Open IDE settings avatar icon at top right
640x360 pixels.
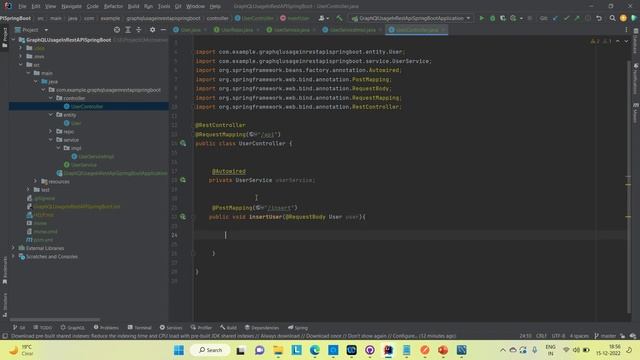[x=623, y=18]
